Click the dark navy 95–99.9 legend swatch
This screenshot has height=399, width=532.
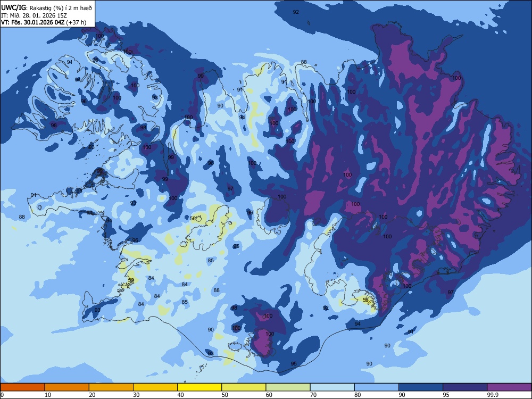tap(465, 387)
